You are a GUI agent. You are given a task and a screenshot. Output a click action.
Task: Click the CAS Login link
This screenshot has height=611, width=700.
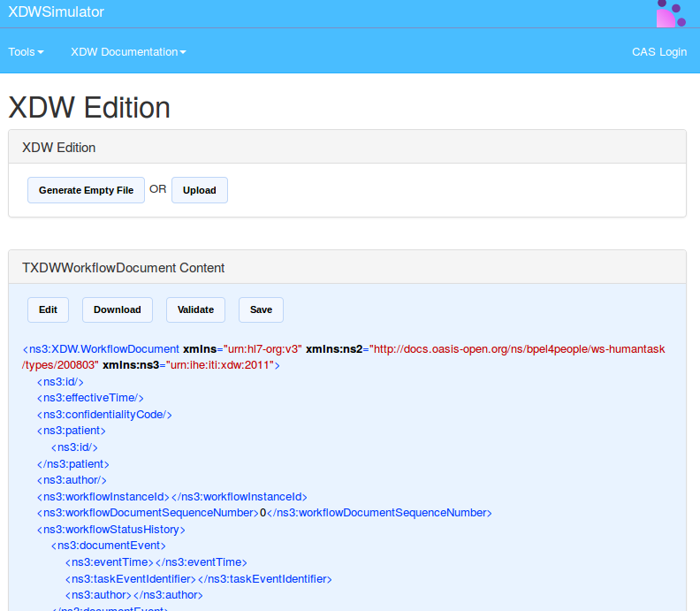[658, 51]
